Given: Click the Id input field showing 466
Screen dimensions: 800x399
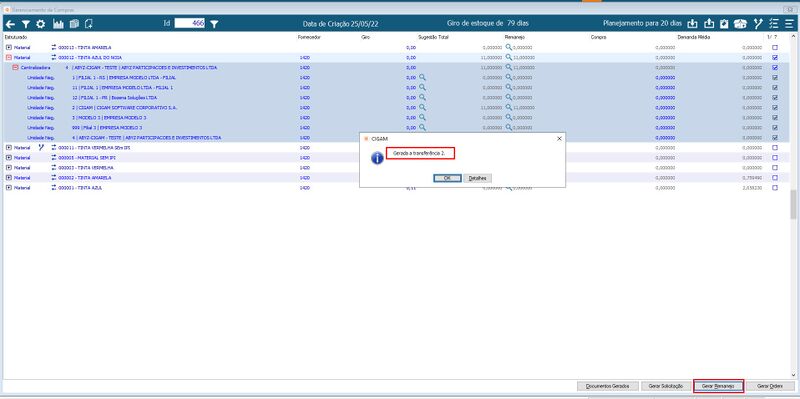Looking at the screenshot, I should (x=190, y=23).
